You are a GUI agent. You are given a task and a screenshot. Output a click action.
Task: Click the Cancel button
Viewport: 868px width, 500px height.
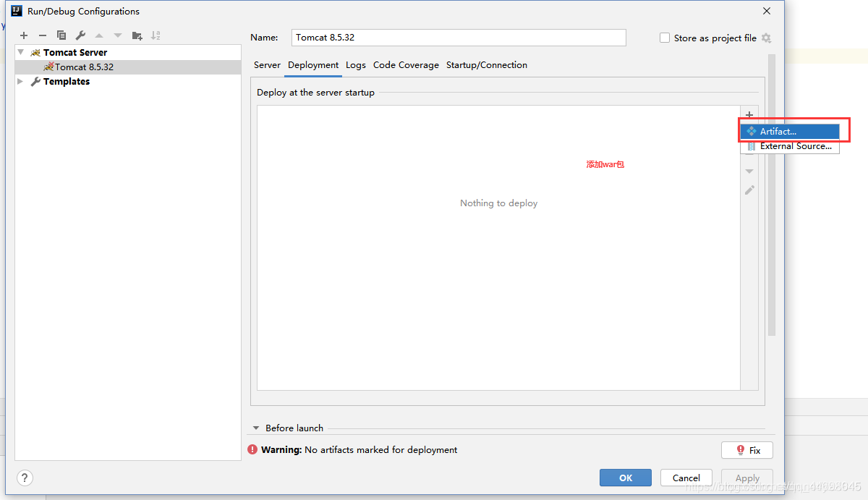(686, 478)
